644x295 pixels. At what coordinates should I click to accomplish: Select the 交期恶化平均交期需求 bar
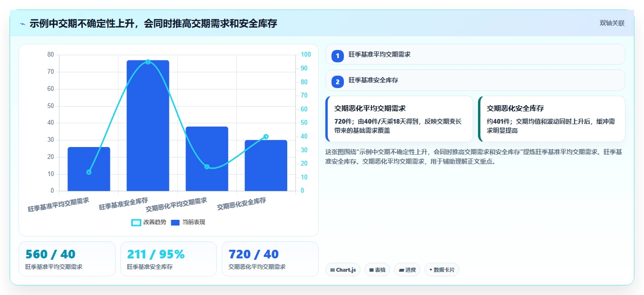(207, 159)
